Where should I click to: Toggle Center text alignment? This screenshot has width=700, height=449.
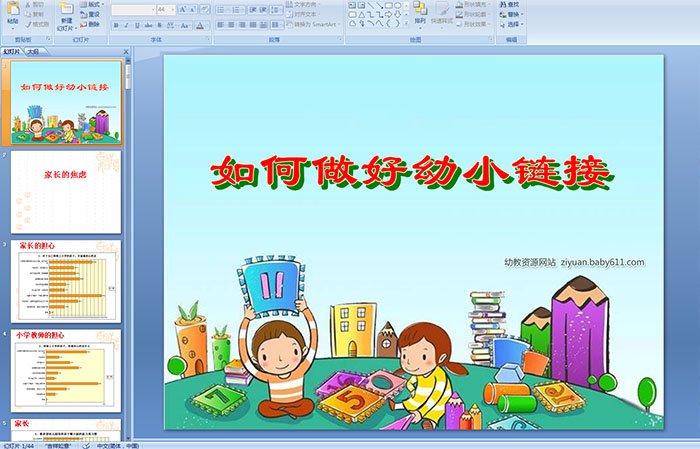click(x=231, y=25)
